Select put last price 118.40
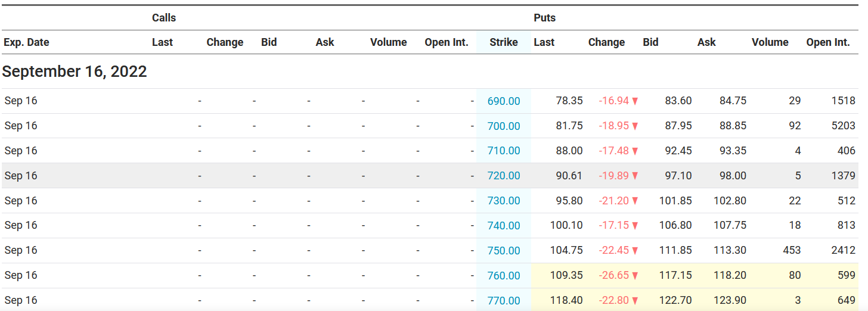 tap(566, 300)
